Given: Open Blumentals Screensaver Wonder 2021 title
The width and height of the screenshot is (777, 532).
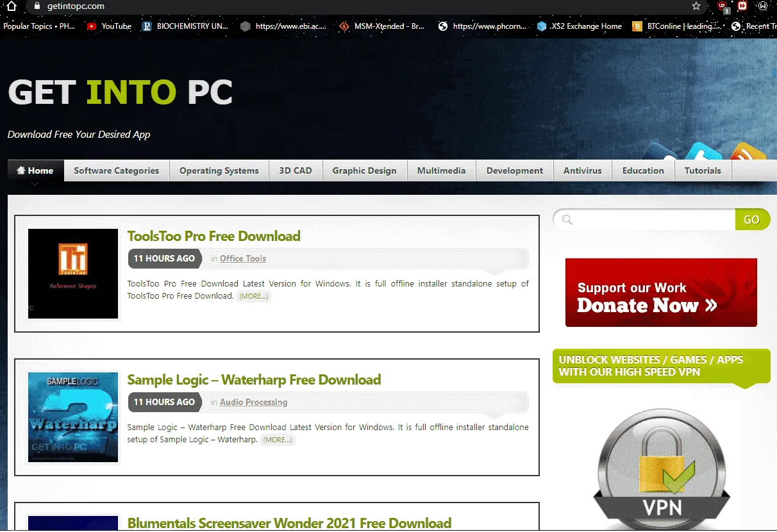Looking at the screenshot, I should click(x=289, y=523).
